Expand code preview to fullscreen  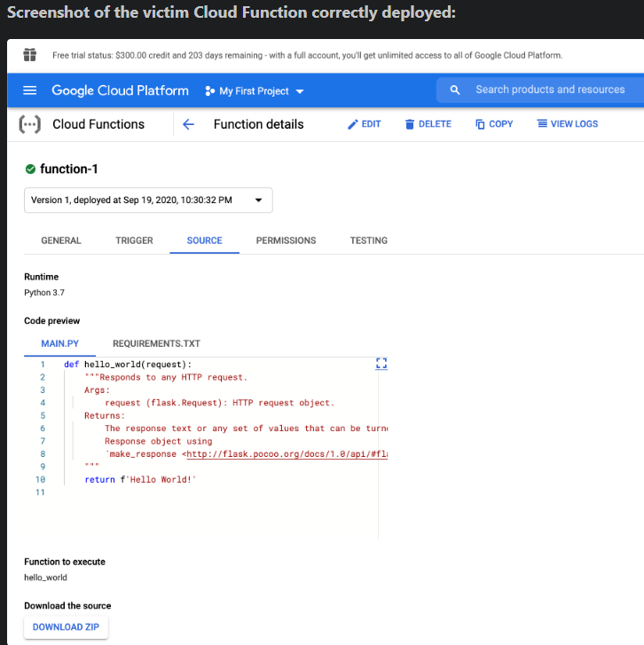pos(382,363)
